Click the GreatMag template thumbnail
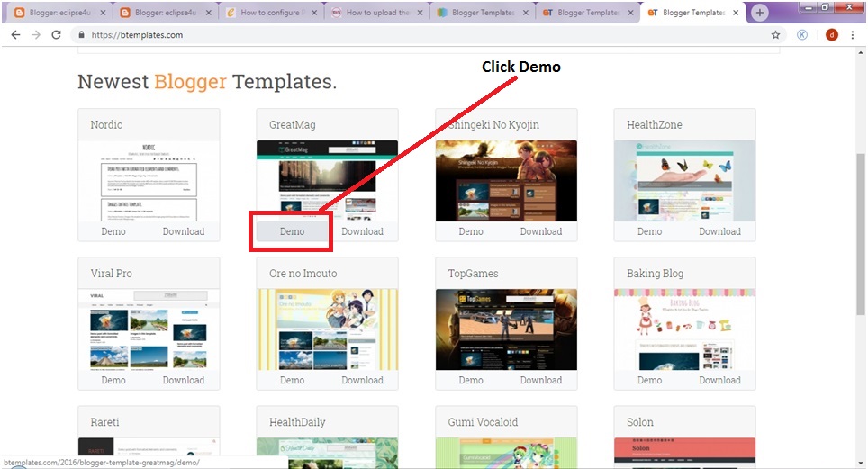 tap(328, 181)
